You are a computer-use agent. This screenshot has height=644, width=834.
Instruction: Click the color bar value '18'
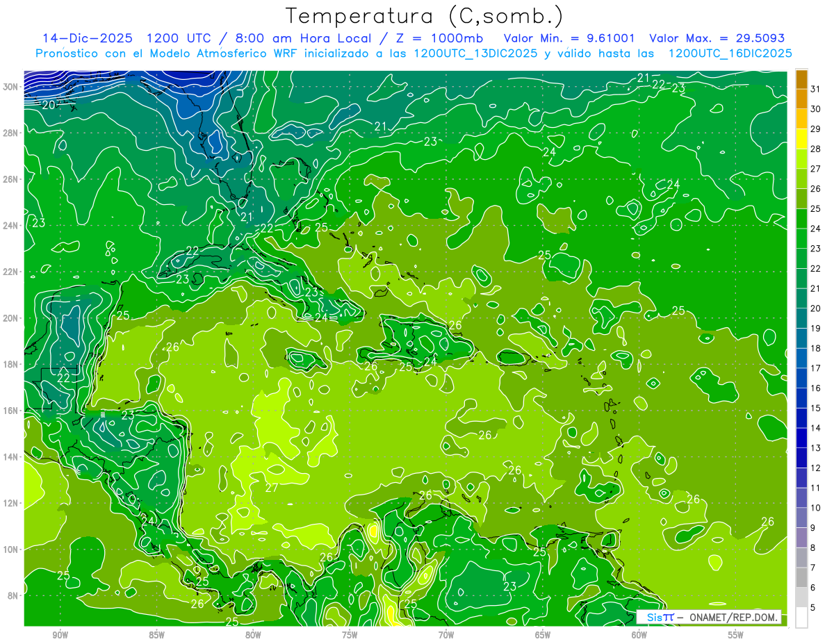[816, 348]
